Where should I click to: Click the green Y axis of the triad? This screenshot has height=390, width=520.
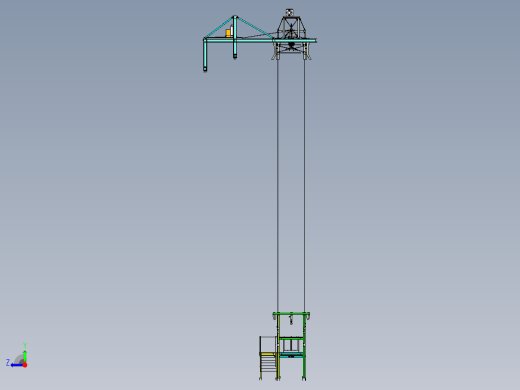25,355
